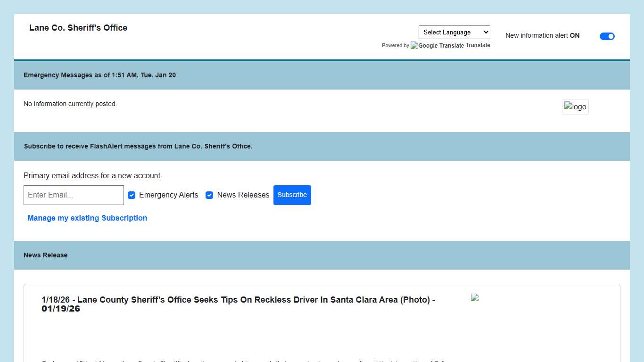
Task: Click the Emergency Messages section header
Action: coord(99,75)
